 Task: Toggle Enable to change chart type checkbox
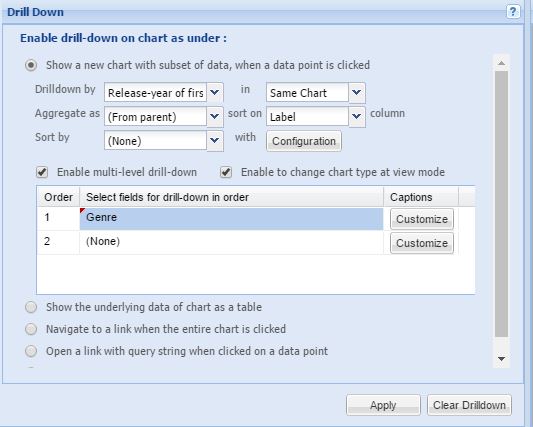pos(226,172)
